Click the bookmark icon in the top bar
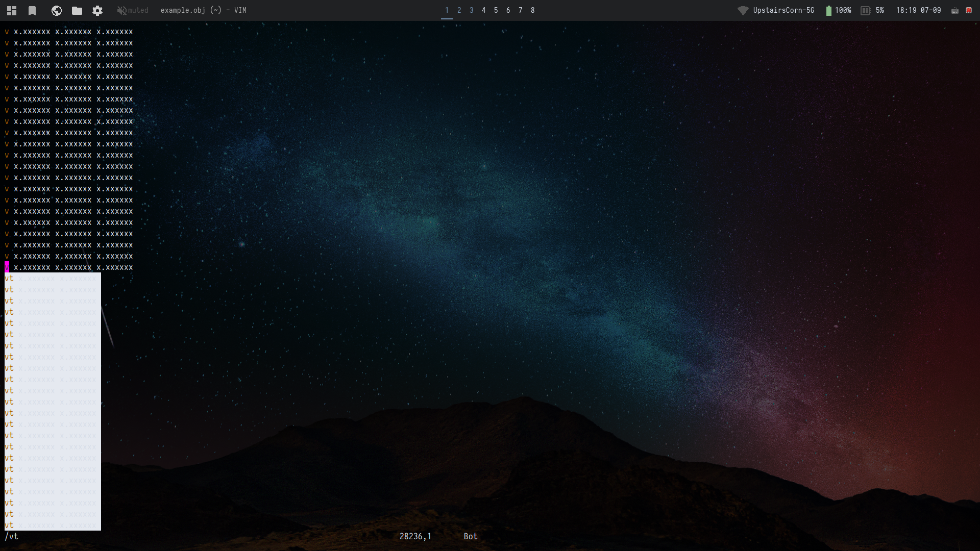This screenshot has height=551, width=980. coord(32,10)
